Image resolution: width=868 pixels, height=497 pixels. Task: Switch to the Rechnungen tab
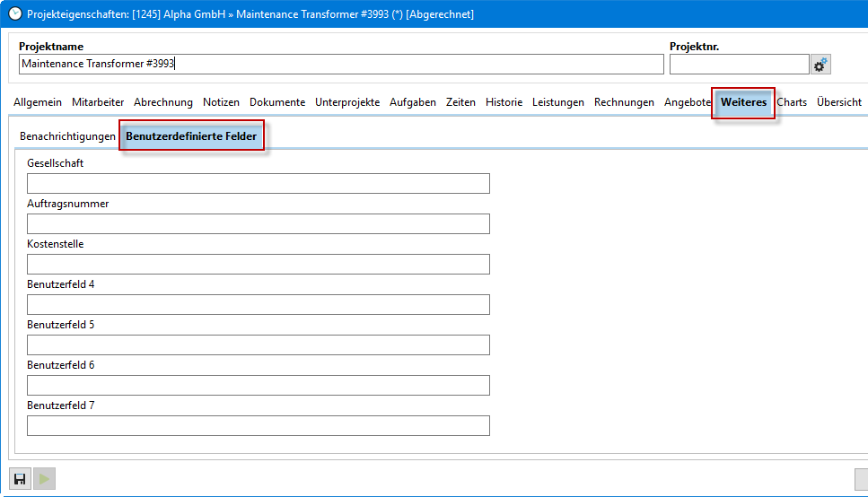point(624,102)
